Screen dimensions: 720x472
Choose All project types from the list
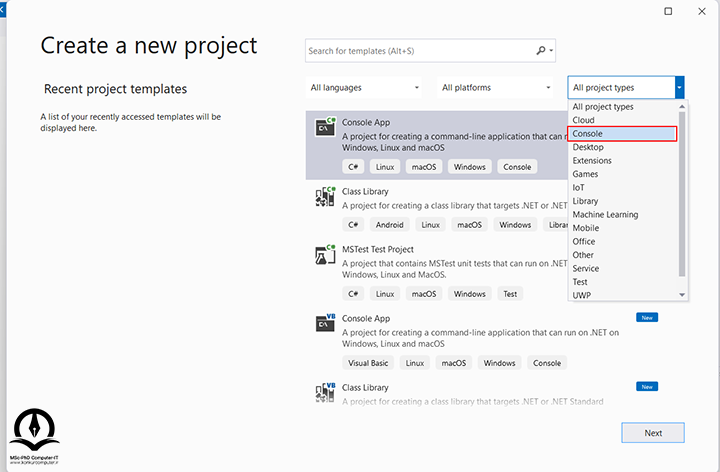602,107
